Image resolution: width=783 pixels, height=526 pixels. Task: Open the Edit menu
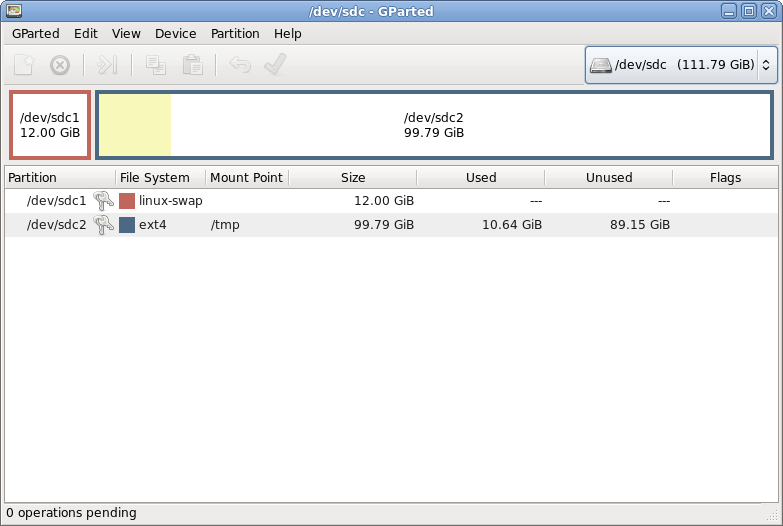tap(86, 33)
